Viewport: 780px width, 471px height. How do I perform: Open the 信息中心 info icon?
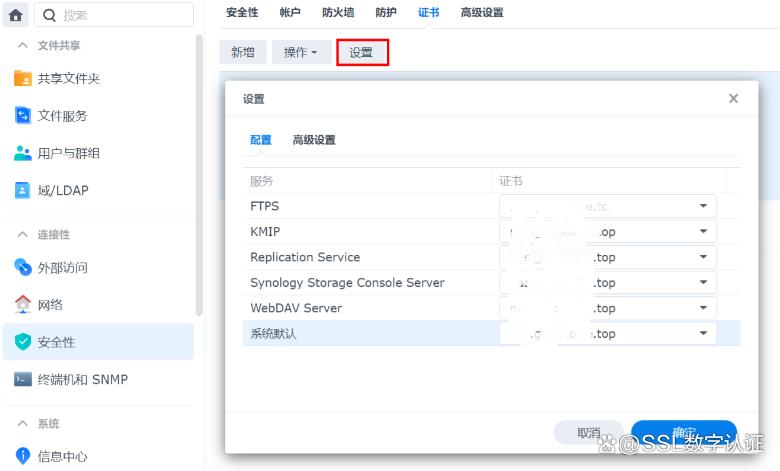(x=22, y=455)
